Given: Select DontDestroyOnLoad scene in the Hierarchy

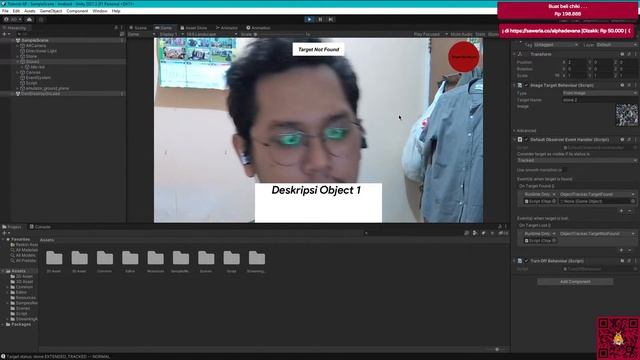Looking at the screenshot, I should click(40, 93).
